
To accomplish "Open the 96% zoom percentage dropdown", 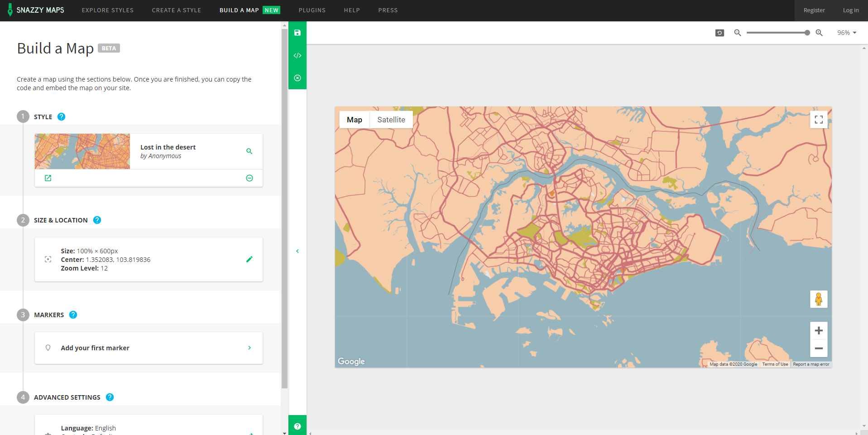I will pyautogui.click(x=846, y=33).
